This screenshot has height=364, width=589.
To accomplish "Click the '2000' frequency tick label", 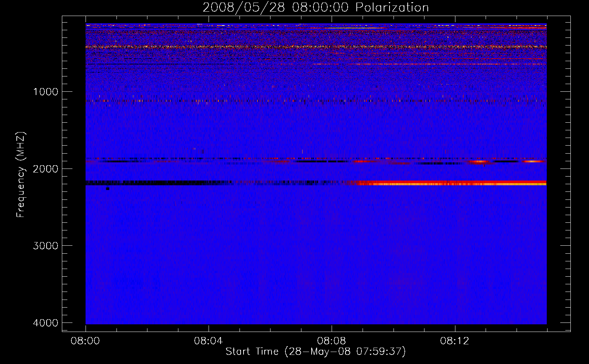I will (x=46, y=169).
